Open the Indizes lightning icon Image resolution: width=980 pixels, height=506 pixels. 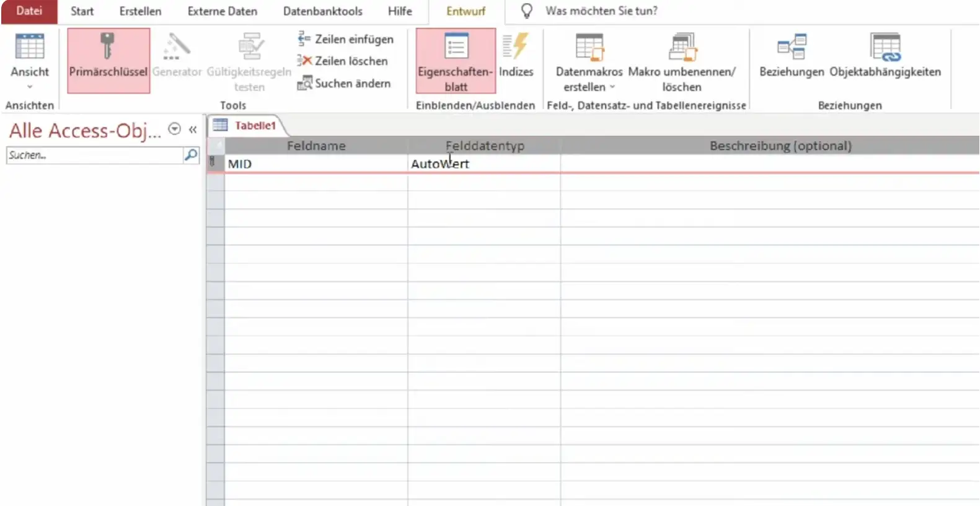tap(516, 47)
